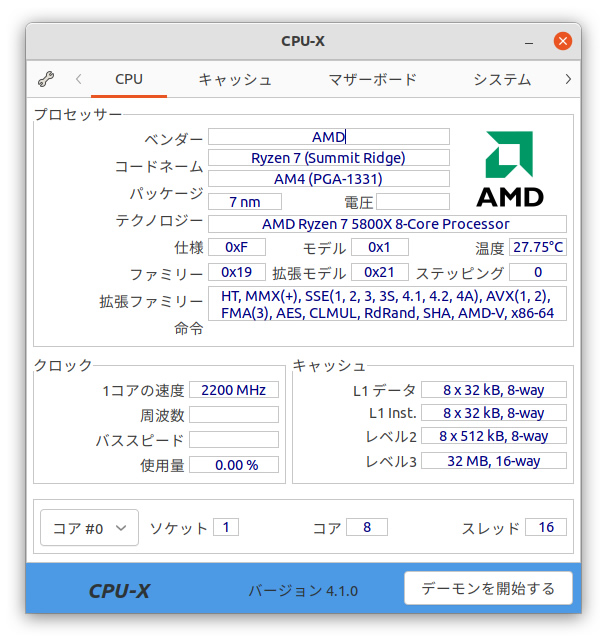607x642 pixels.
Task: Open the コア #0 core selector dropdown
Action: coord(89,528)
